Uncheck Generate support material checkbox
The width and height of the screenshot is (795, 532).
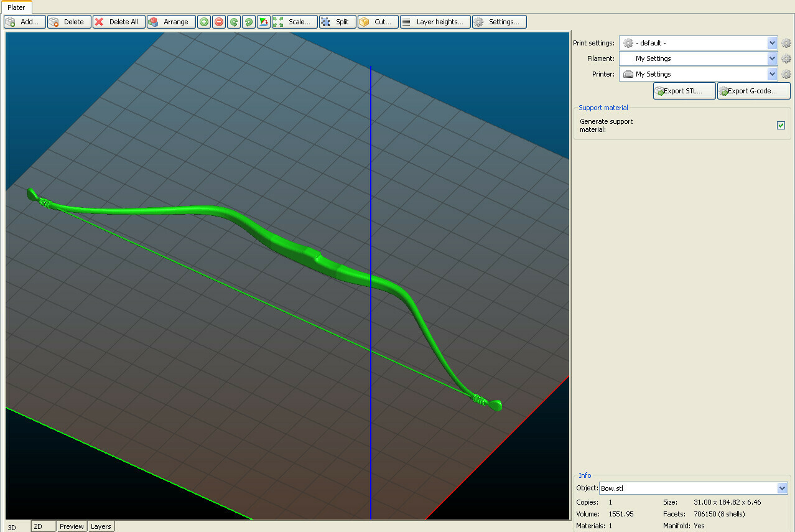pyautogui.click(x=781, y=125)
